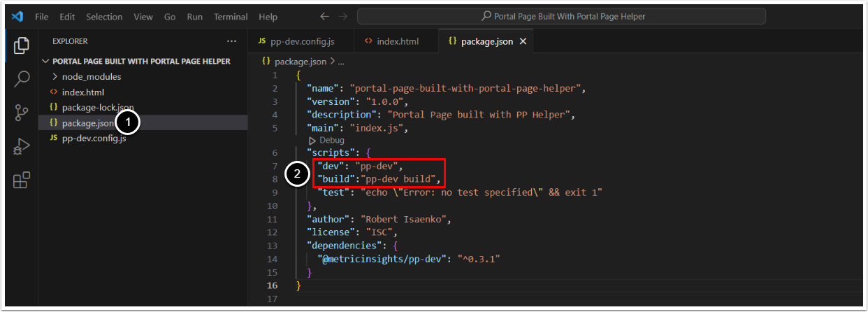868x312 pixels.
Task: Open the Run and Debug view
Action: [22, 147]
